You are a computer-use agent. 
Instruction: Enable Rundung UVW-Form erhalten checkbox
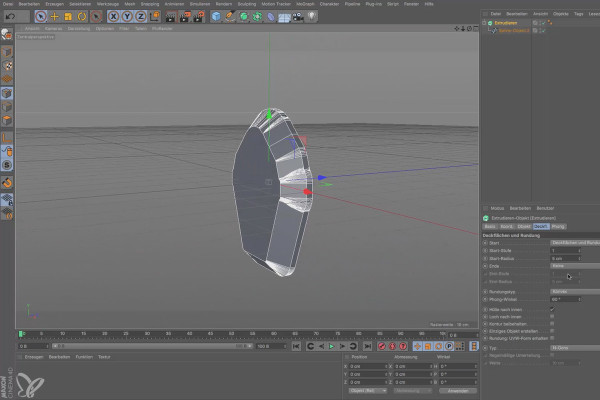[x=552, y=338]
